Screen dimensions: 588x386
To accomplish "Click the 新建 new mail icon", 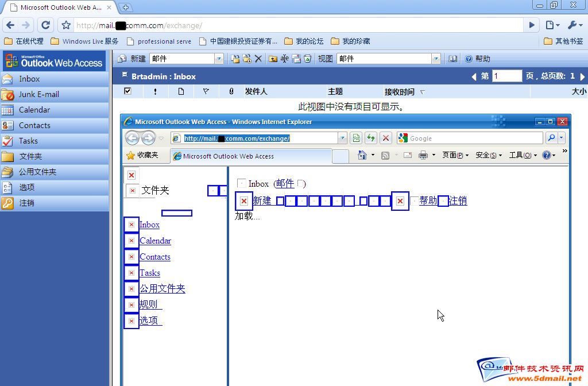I will tap(122, 59).
